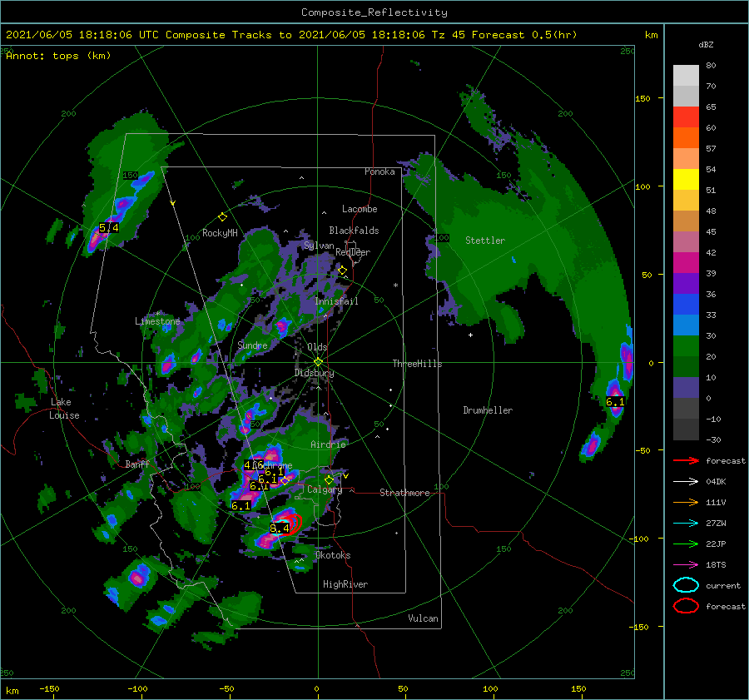Pick the blue 33-36 dBZ swatch
The width and height of the screenshot is (749, 700).
pos(686,305)
